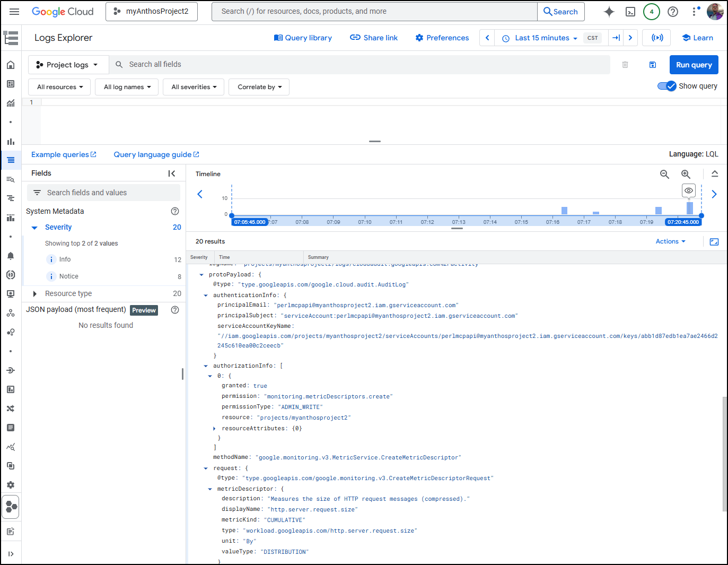
Task: Click the Run query button
Action: (694, 65)
